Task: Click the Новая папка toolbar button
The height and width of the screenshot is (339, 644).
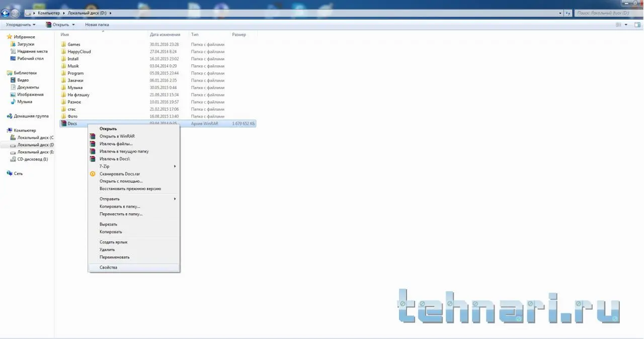Action: pyautogui.click(x=97, y=25)
